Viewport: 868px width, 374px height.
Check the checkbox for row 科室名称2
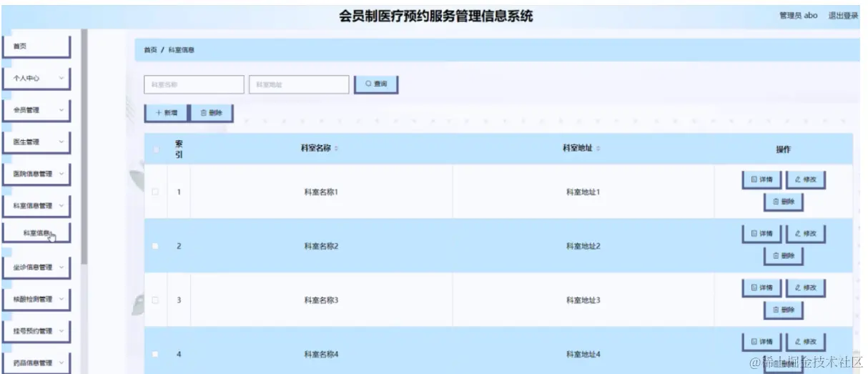click(x=156, y=246)
